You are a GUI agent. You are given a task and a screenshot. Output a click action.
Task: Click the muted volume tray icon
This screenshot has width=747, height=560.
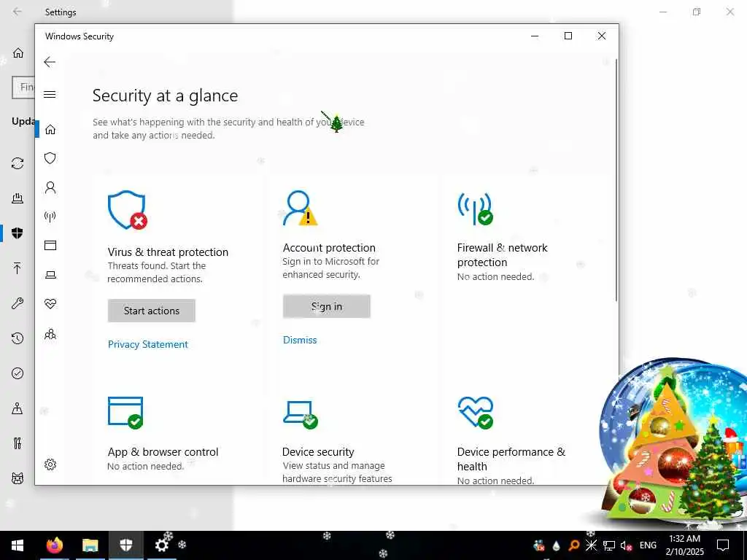click(626, 545)
